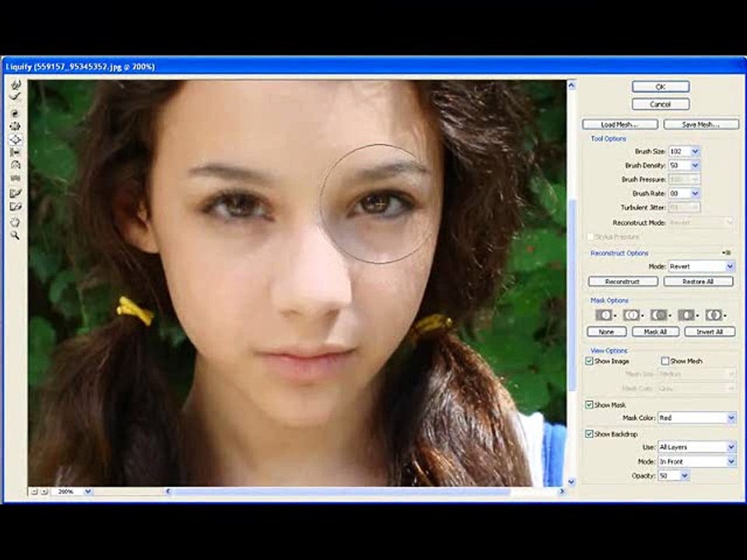The height and width of the screenshot is (560, 747).
Task: Open the Brush Density dropdown arrow
Action: point(695,165)
